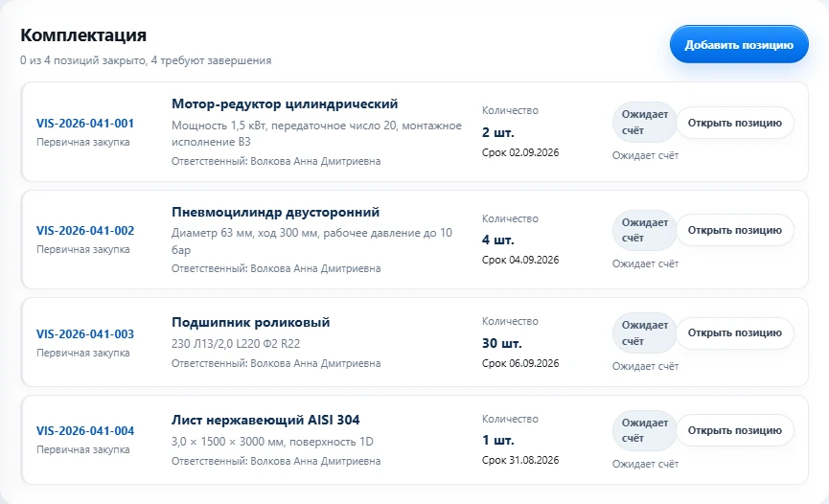Click plain Ожидает счёт text below Мотор-редуктор badge
The width and height of the screenshot is (829, 504).
(x=646, y=155)
